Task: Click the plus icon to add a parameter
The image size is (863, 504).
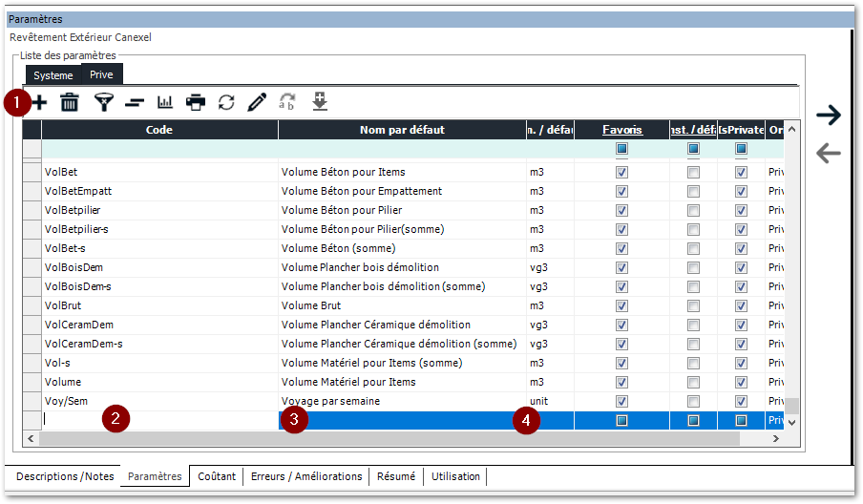Action: point(39,102)
